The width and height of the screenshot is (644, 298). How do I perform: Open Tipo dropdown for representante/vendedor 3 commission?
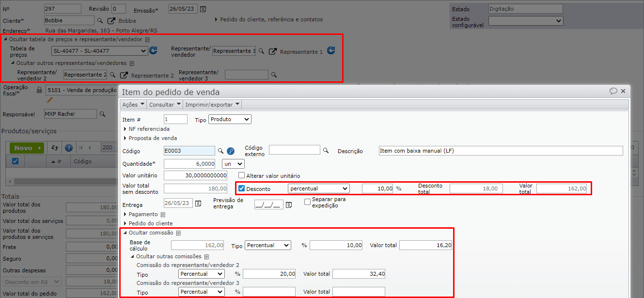point(202,292)
